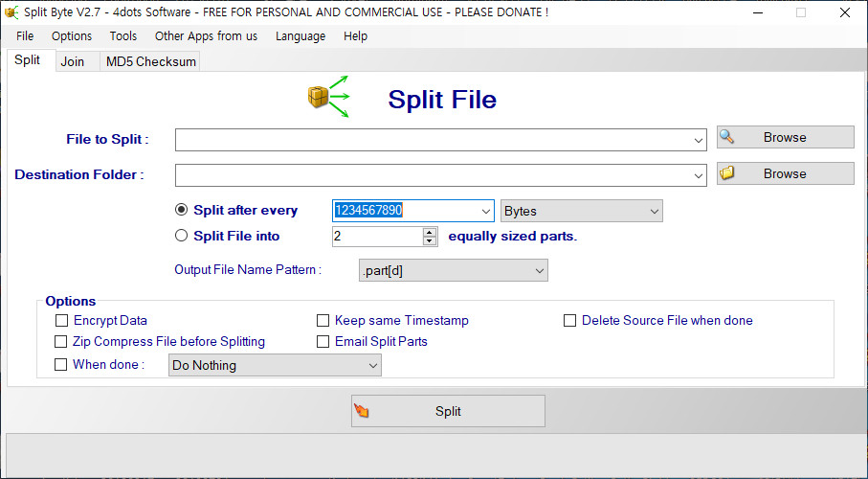Open the split size value dropdown arrow

(486, 211)
